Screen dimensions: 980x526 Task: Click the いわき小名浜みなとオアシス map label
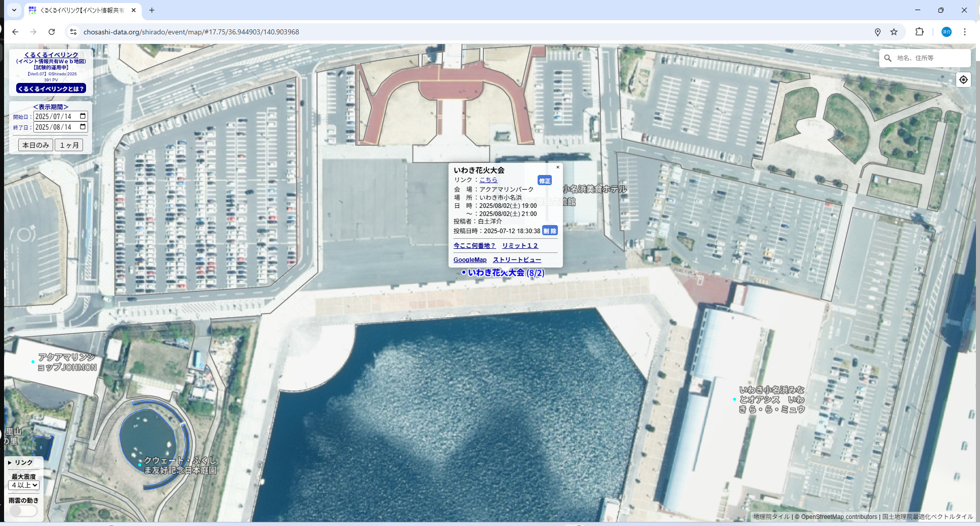coord(771,400)
